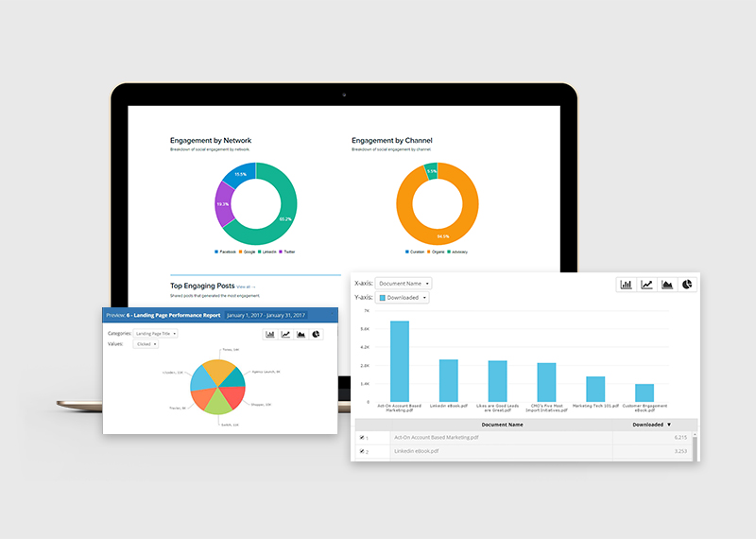This screenshot has width=756, height=539.
Task: Click the tallest bar for Act-On Account Based Marketing
Action: pos(400,361)
